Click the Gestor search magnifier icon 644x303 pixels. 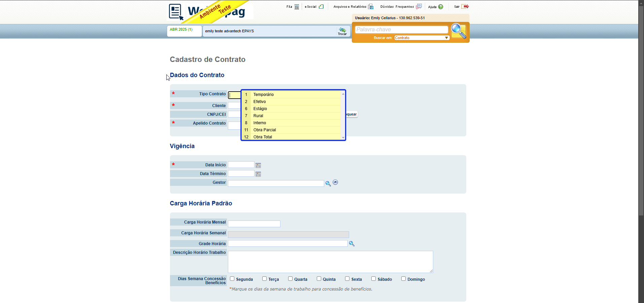point(328,183)
